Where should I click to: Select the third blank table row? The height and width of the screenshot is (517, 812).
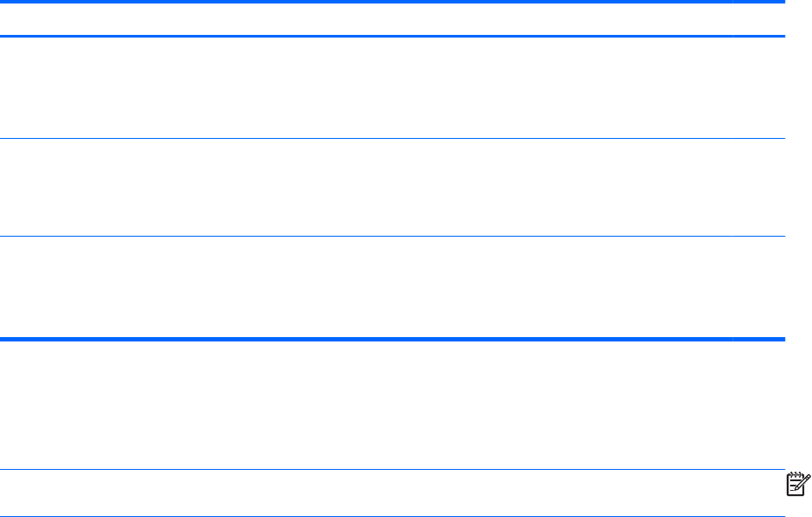pos(392,287)
